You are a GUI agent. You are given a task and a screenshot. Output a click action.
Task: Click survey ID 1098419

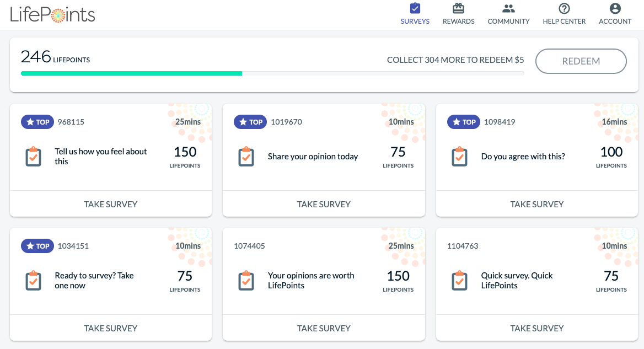pyautogui.click(x=500, y=122)
